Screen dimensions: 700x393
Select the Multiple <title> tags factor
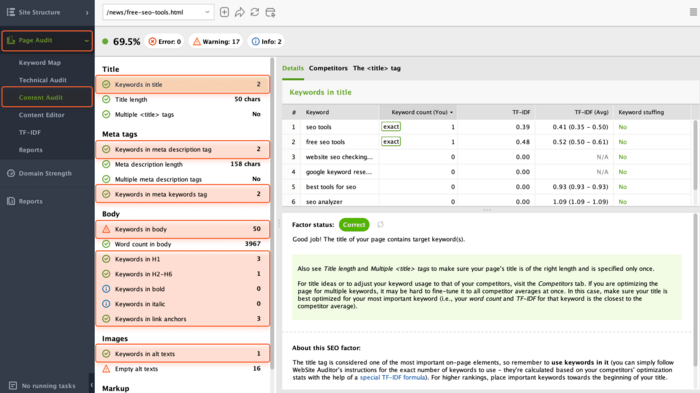tap(183, 114)
